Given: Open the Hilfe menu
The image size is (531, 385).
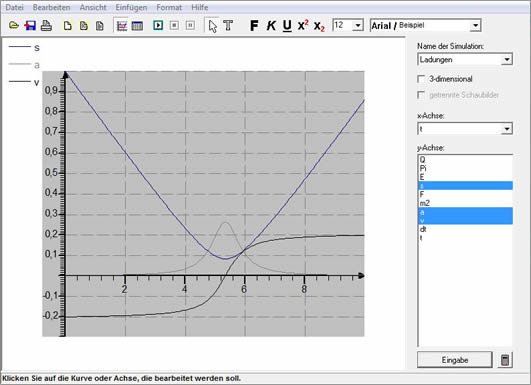Looking at the screenshot, I should (199, 7).
